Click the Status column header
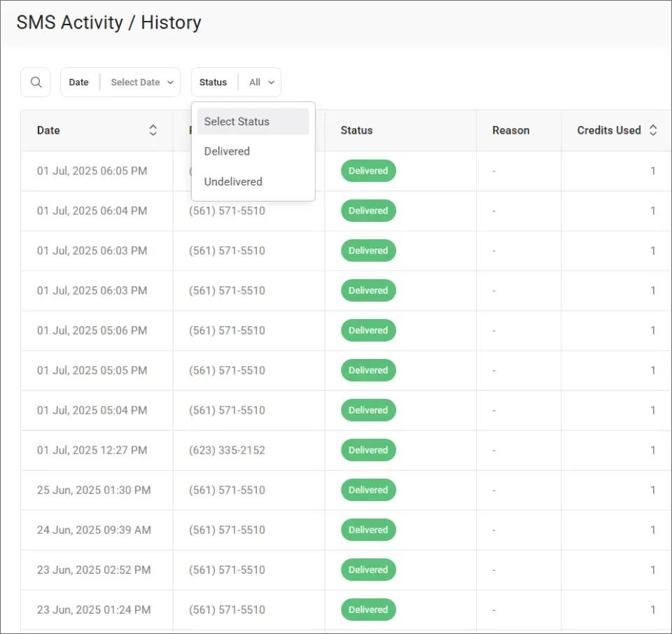Screen dimensions: 672x634 tap(356, 130)
